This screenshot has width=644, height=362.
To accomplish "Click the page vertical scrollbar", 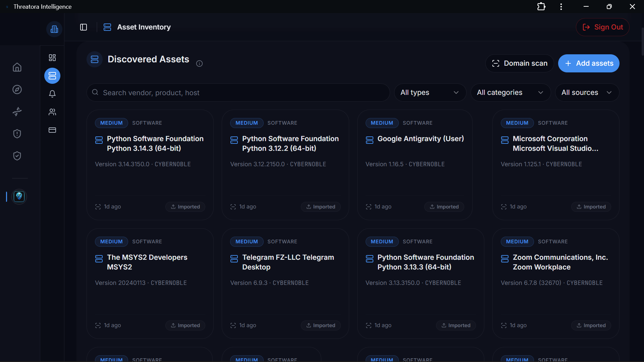I will [x=642, y=42].
